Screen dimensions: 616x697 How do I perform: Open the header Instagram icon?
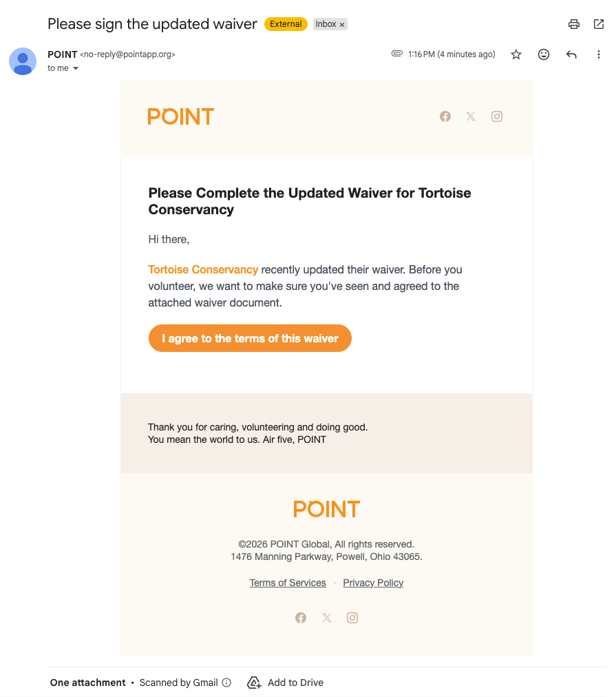coord(497,116)
